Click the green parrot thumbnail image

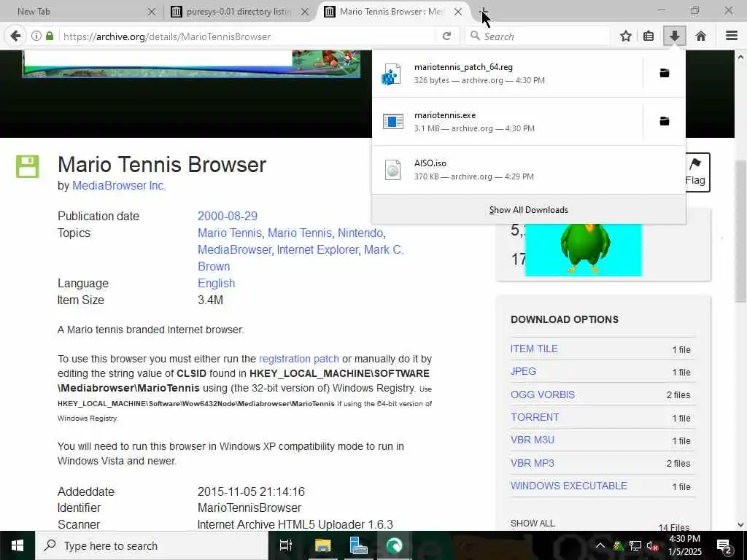(583, 249)
